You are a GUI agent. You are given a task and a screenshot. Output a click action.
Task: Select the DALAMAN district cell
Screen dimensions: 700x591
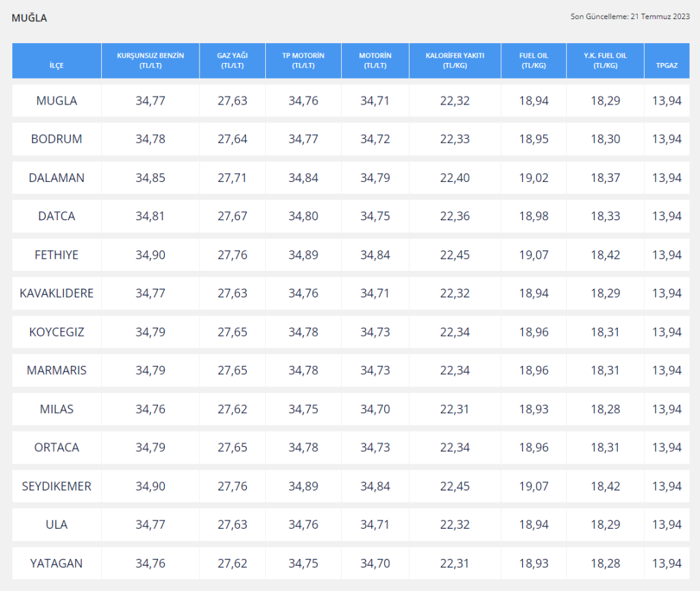tap(57, 178)
